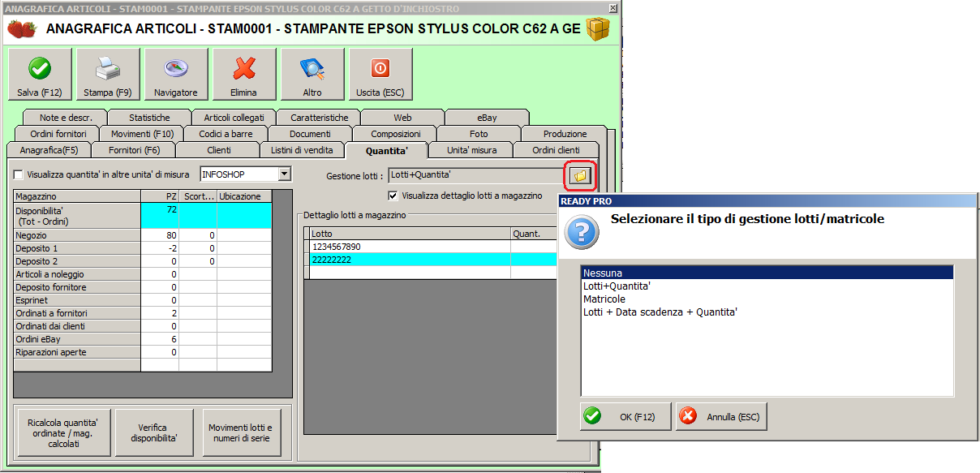Click the Elimina red X button
Viewport: 980px width, 473px height.
[x=244, y=75]
